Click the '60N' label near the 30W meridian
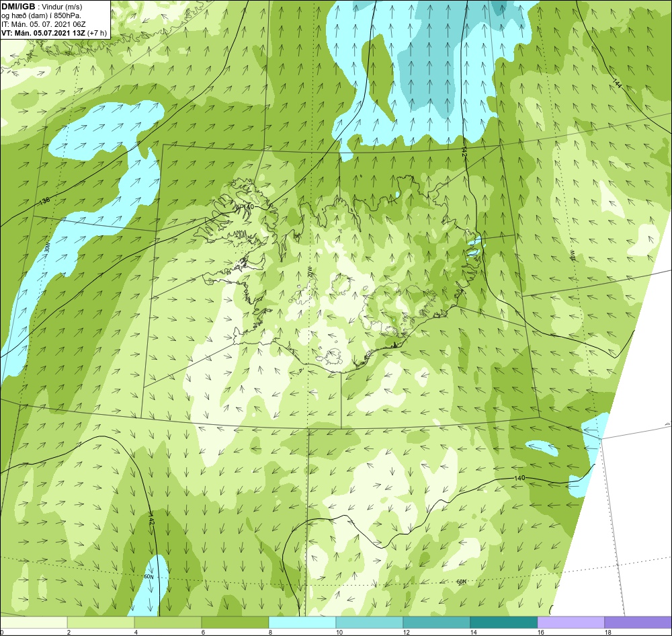This screenshot has height=636, width=672. [x=149, y=577]
